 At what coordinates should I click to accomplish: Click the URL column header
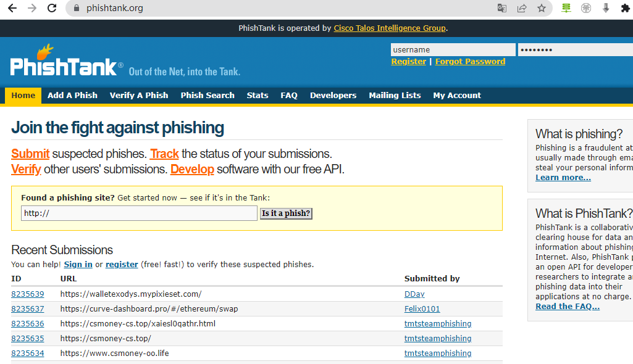tap(68, 278)
